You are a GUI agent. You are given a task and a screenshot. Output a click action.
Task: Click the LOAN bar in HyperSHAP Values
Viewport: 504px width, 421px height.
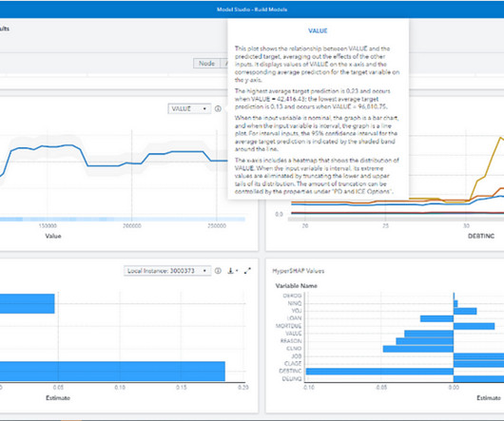coord(436,318)
